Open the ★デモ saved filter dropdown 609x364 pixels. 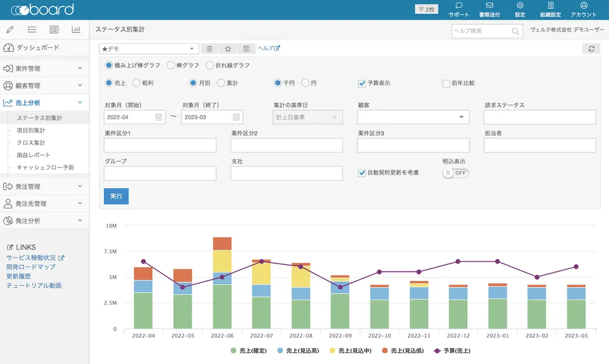[x=149, y=49]
